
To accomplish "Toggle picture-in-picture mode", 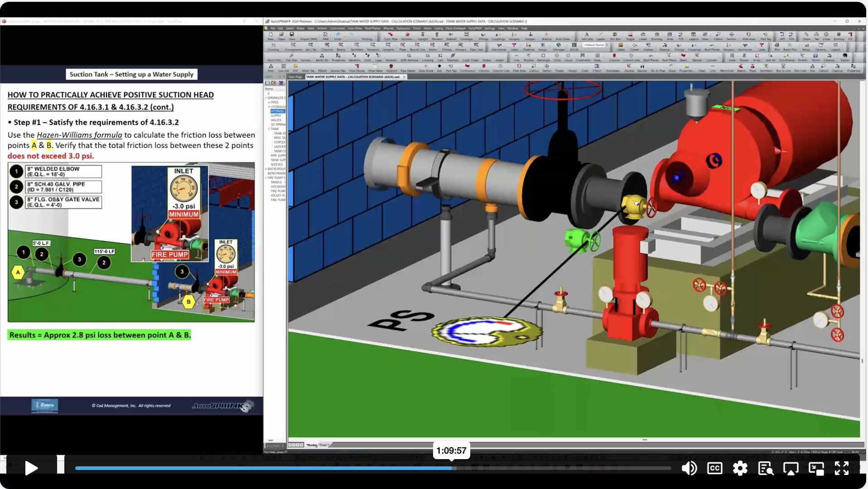I will click(x=816, y=468).
